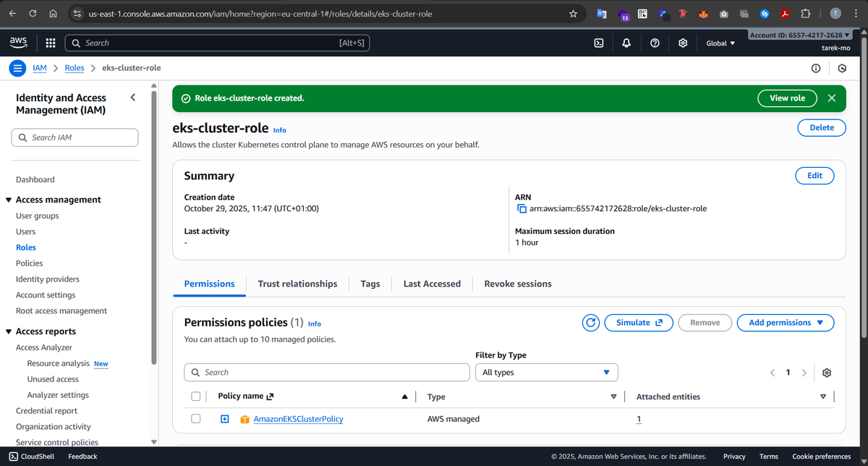Open the AWS services grid menu

[x=51, y=43]
